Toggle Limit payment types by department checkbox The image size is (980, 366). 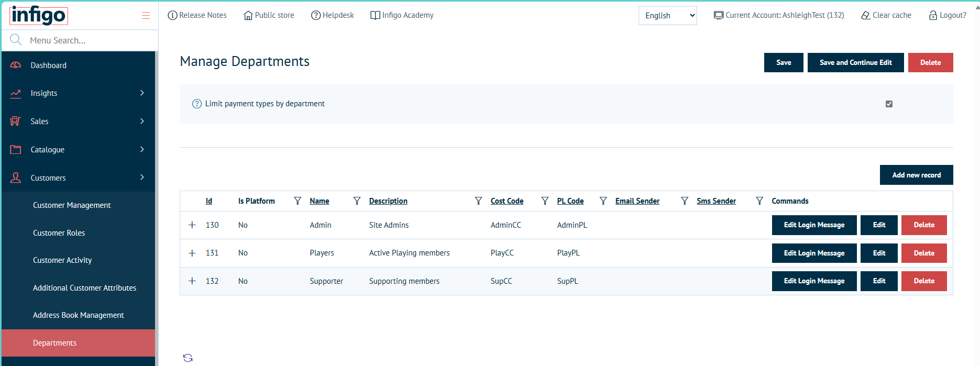click(x=889, y=104)
